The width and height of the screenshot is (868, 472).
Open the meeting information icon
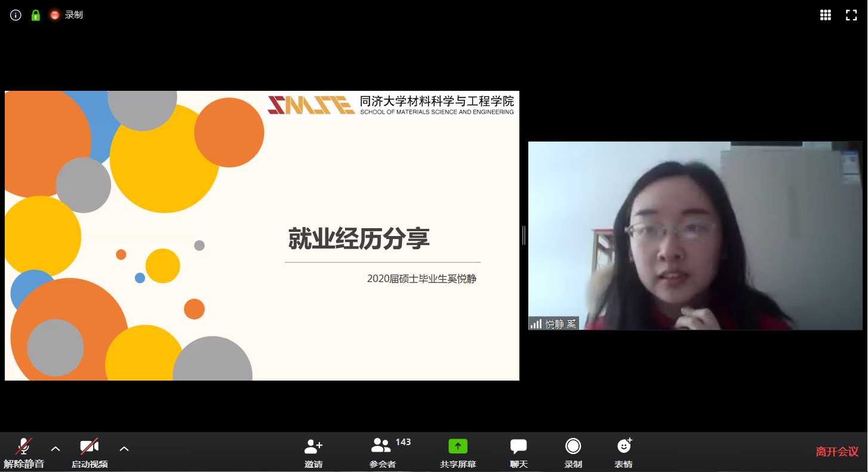(16, 15)
